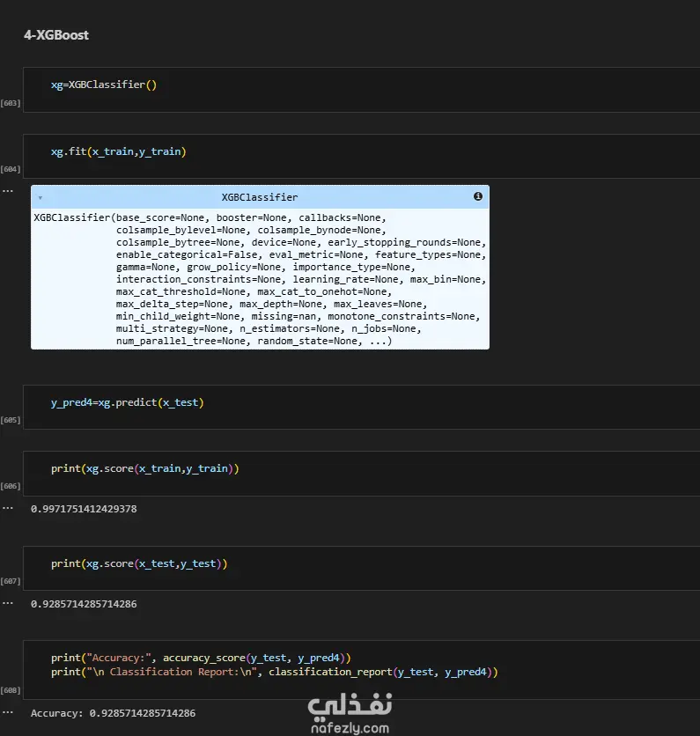Click execution count [606]
700x736 pixels.
point(11,486)
